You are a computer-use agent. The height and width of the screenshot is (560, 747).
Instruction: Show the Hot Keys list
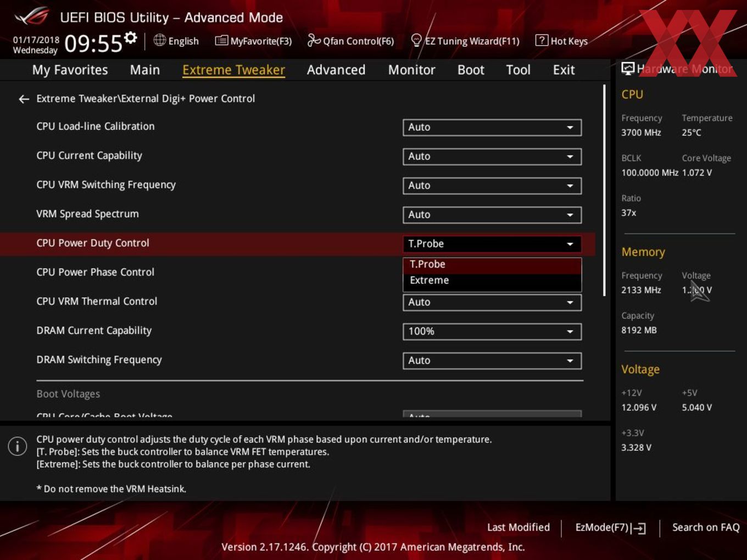click(x=561, y=41)
